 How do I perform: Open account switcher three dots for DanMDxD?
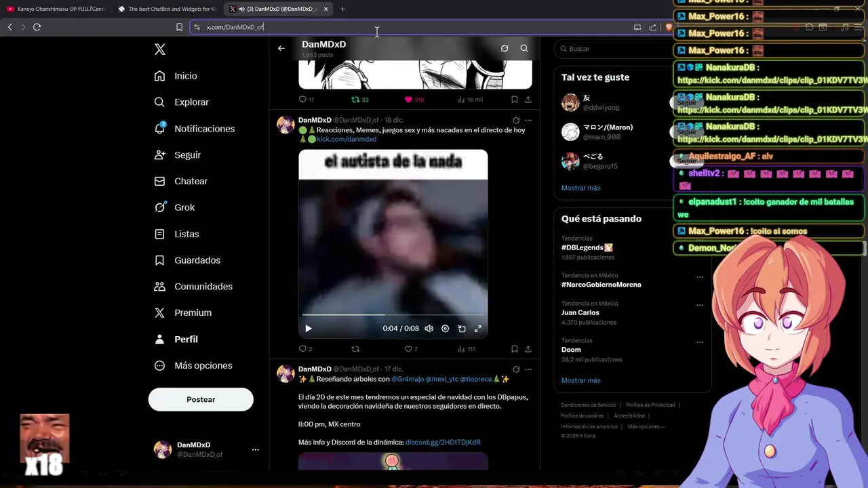click(256, 450)
